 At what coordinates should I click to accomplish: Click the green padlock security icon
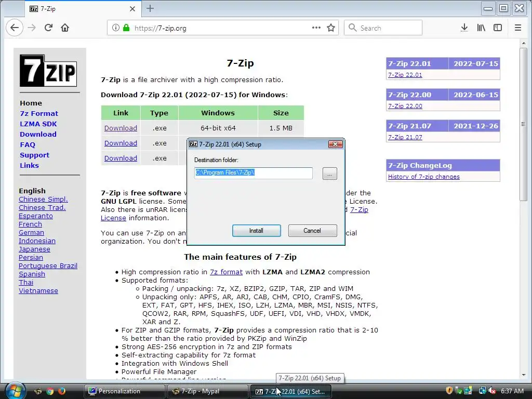click(126, 28)
